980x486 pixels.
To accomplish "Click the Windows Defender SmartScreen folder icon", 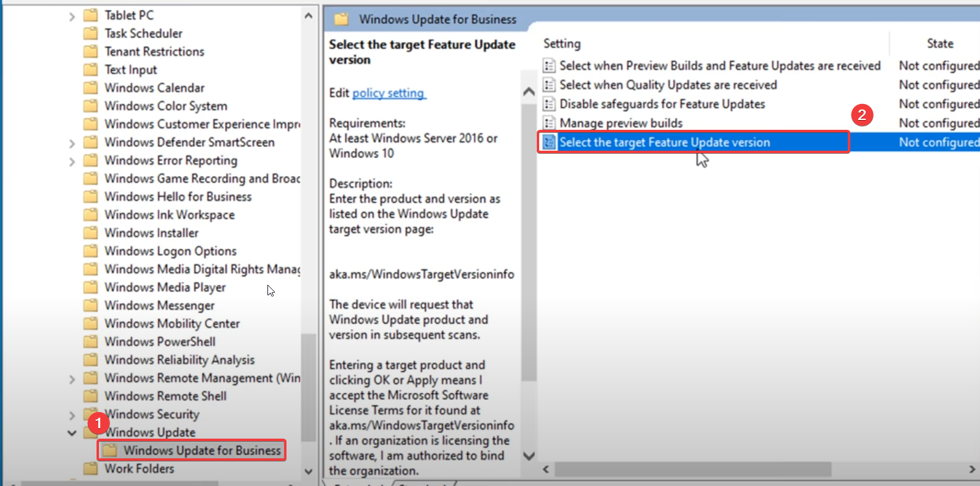I will [90, 142].
